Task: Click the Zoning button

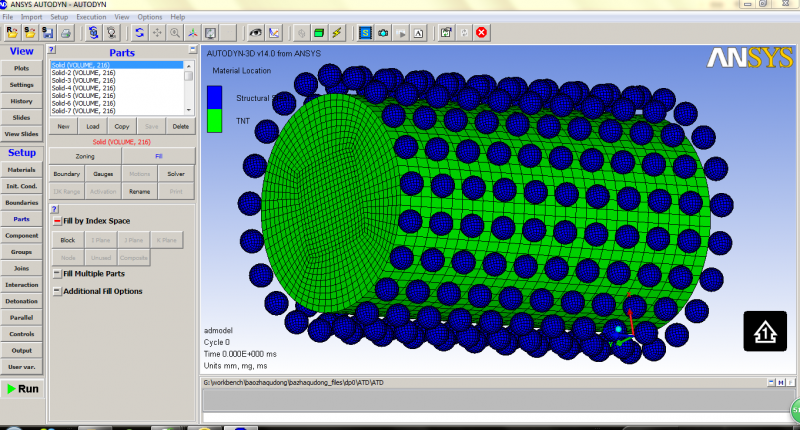Action: coord(85,157)
